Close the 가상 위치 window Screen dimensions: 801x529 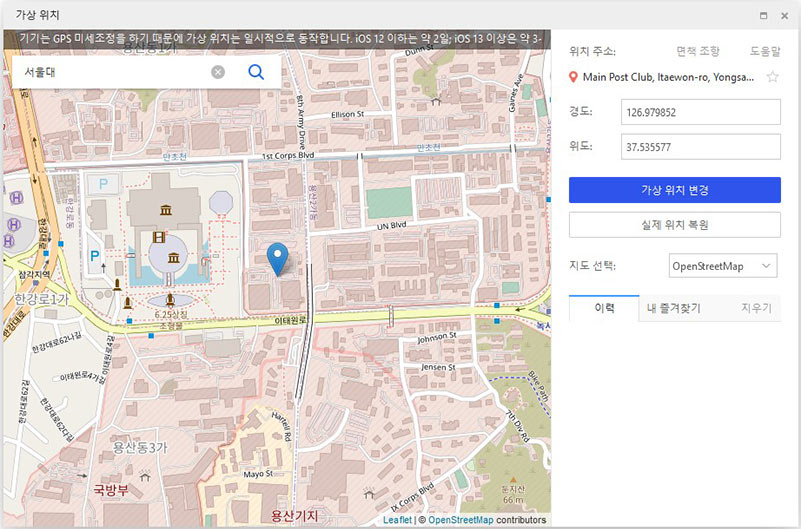click(785, 15)
